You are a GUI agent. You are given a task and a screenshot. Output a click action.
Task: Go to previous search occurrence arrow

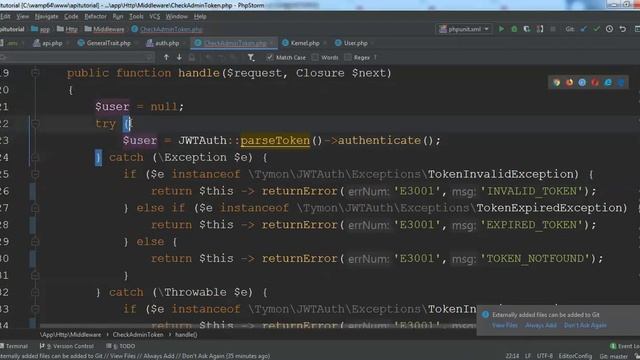point(166,58)
